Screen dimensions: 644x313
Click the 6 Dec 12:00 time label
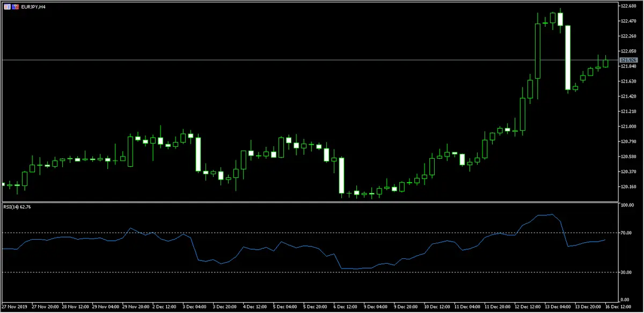click(x=345, y=308)
